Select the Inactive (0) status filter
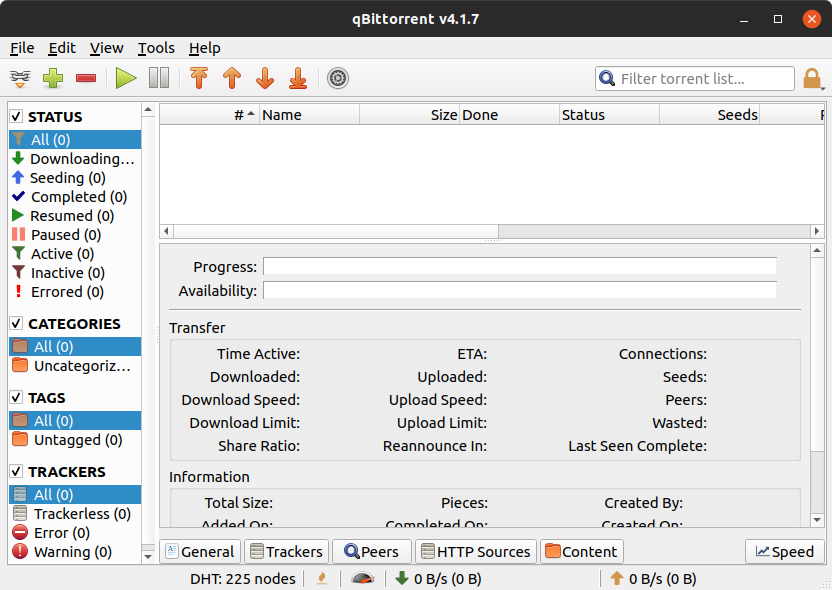Screen dimensions: 832x590 coord(75,273)
